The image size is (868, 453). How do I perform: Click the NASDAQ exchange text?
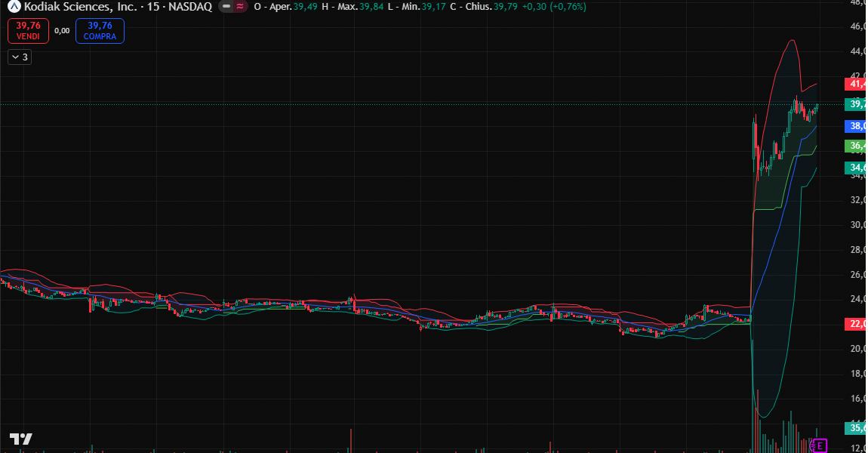pyautogui.click(x=190, y=7)
